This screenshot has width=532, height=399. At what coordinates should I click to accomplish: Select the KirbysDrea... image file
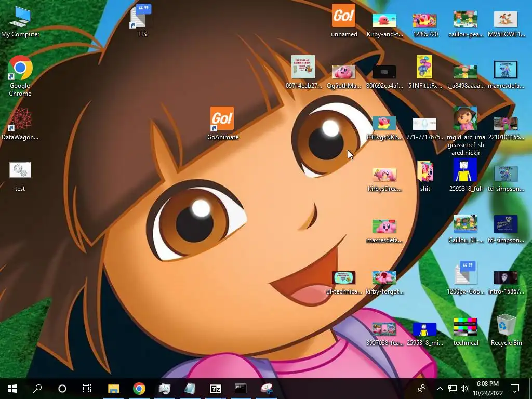click(384, 180)
